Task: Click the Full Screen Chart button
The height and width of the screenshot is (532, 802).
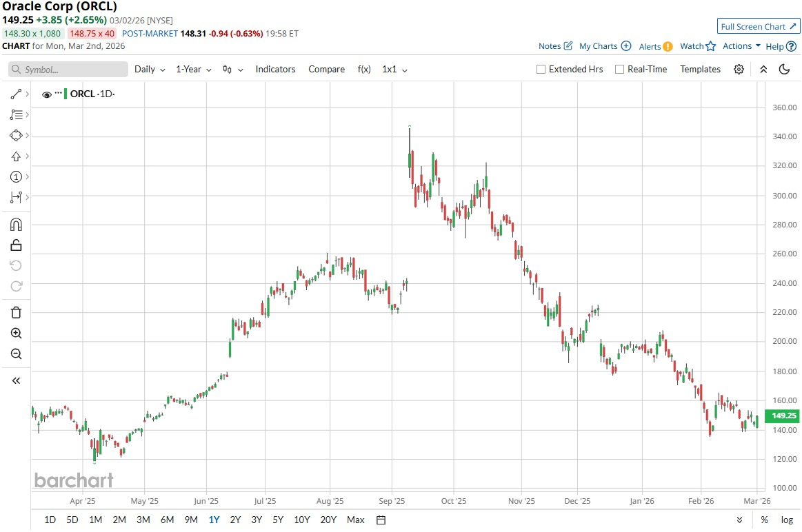Action: tap(759, 27)
